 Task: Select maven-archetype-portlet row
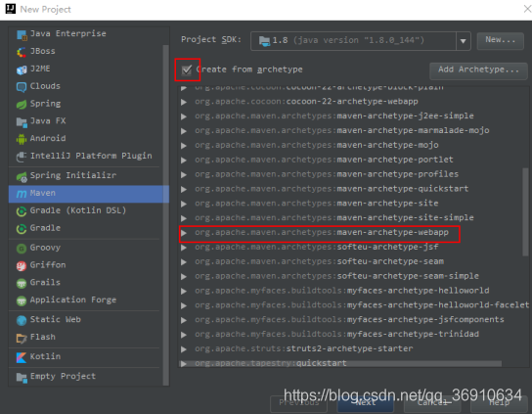pos(353,160)
